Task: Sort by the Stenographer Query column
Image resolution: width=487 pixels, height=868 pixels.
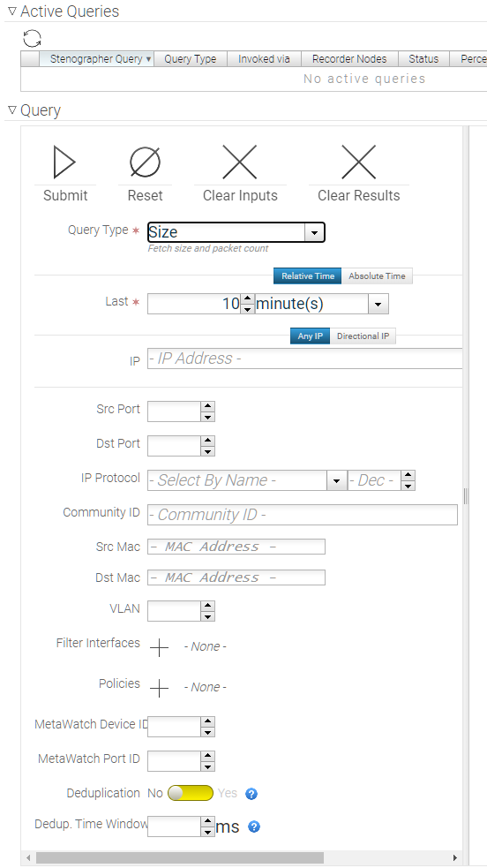Action: pyautogui.click(x=96, y=58)
